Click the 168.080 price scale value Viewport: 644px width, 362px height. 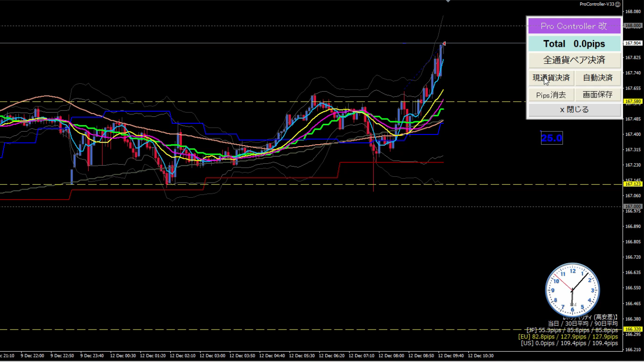click(633, 12)
